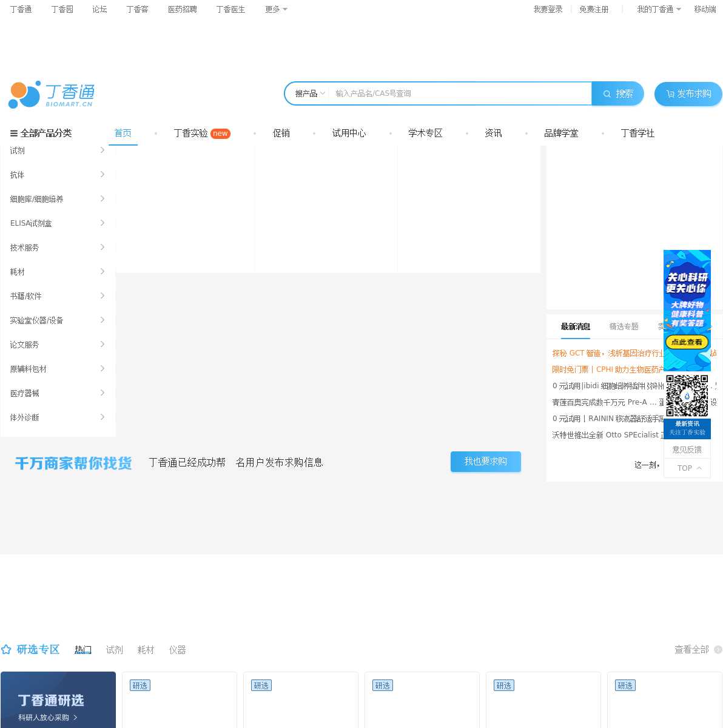Expand the 我的丁香通 dropdown

659,9
